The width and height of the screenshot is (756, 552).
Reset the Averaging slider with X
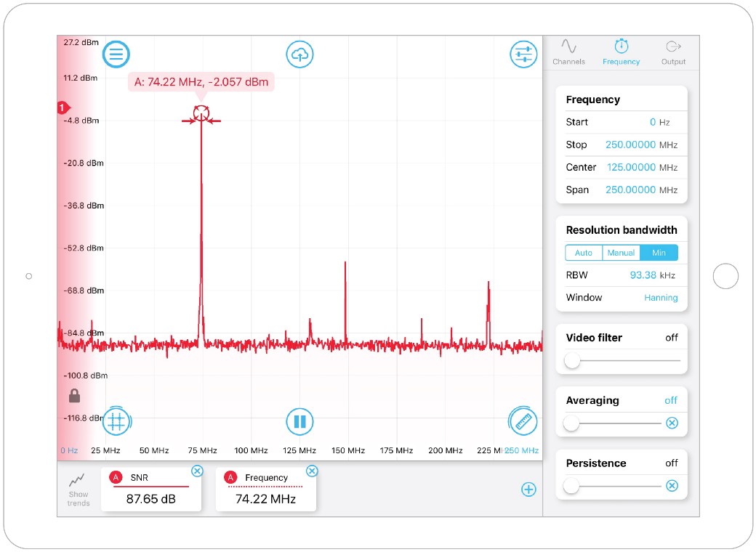pyautogui.click(x=672, y=423)
